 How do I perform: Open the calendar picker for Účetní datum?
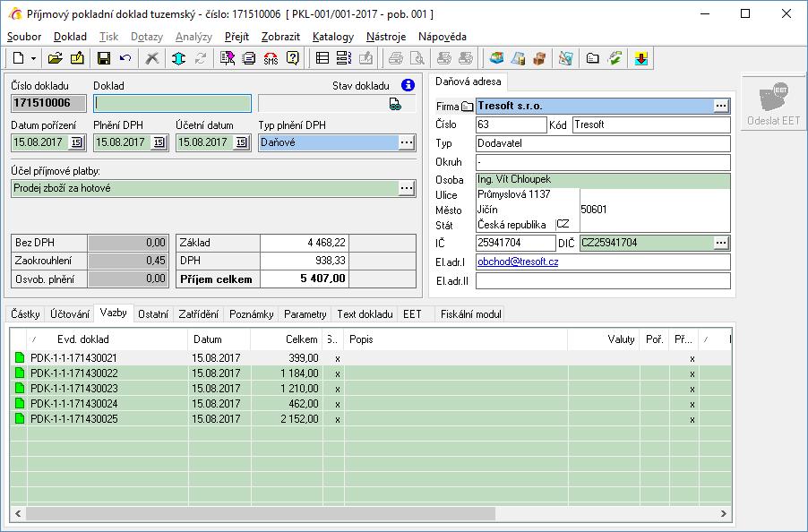(241, 142)
